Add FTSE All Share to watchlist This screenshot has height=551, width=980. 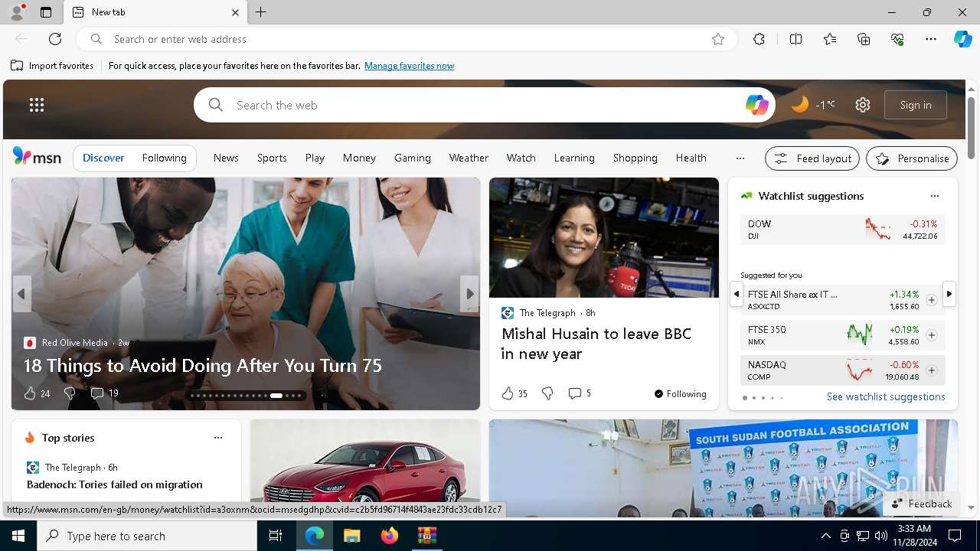(931, 300)
